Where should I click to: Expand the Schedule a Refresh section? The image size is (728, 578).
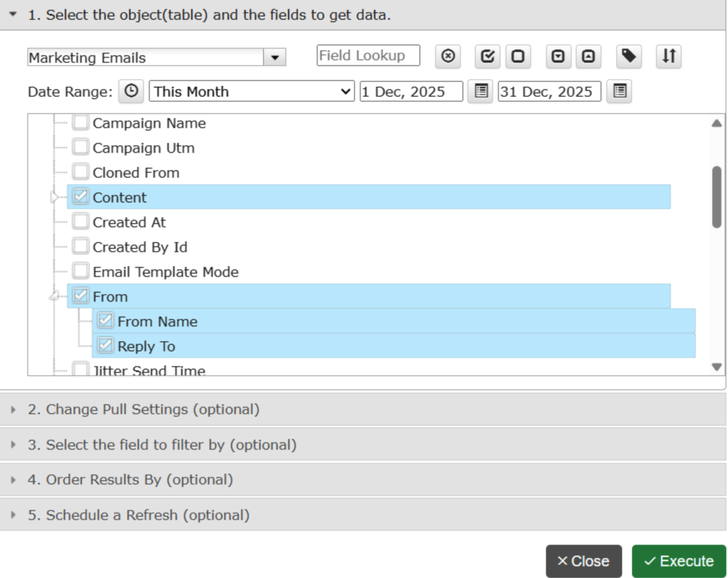[x=138, y=515]
